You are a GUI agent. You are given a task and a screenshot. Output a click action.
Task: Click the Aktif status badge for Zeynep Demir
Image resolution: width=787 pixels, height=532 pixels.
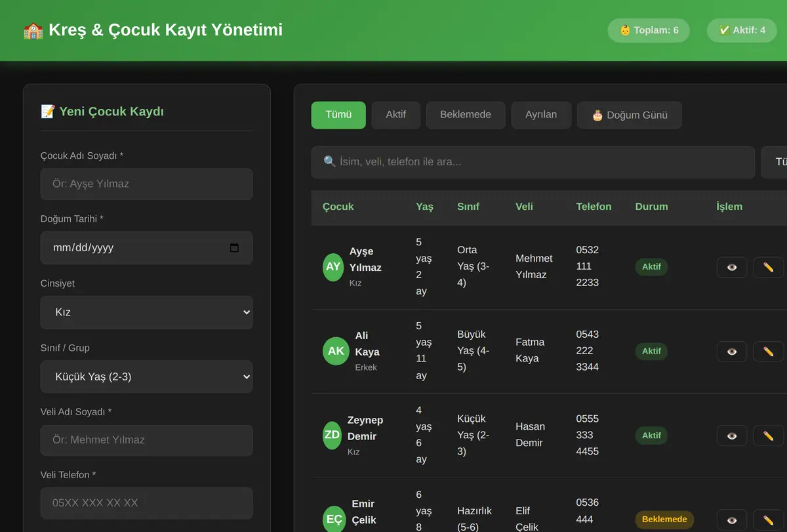pos(651,436)
